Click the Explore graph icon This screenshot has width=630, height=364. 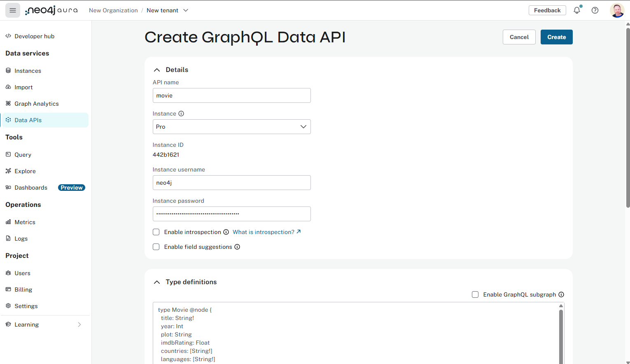pyautogui.click(x=8, y=171)
